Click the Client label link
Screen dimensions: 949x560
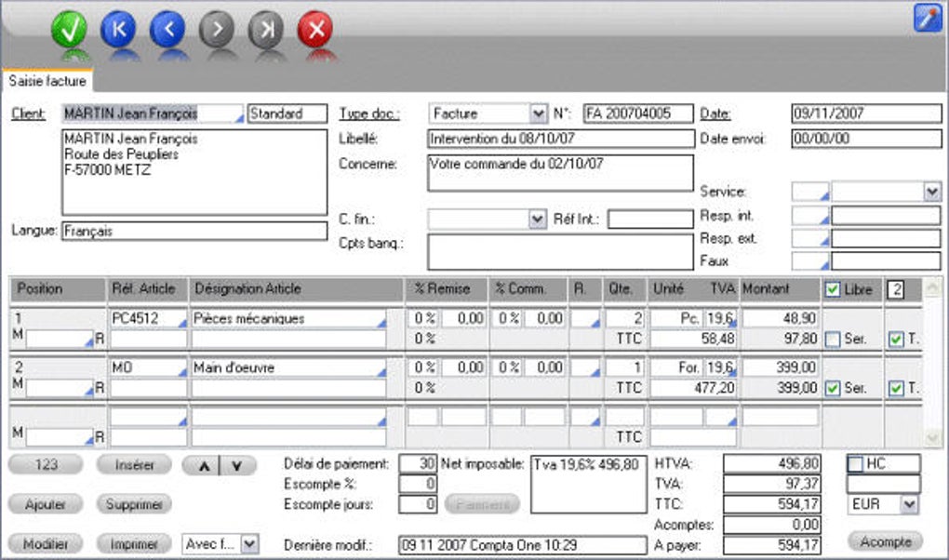pyautogui.click(x=30, y=113)
